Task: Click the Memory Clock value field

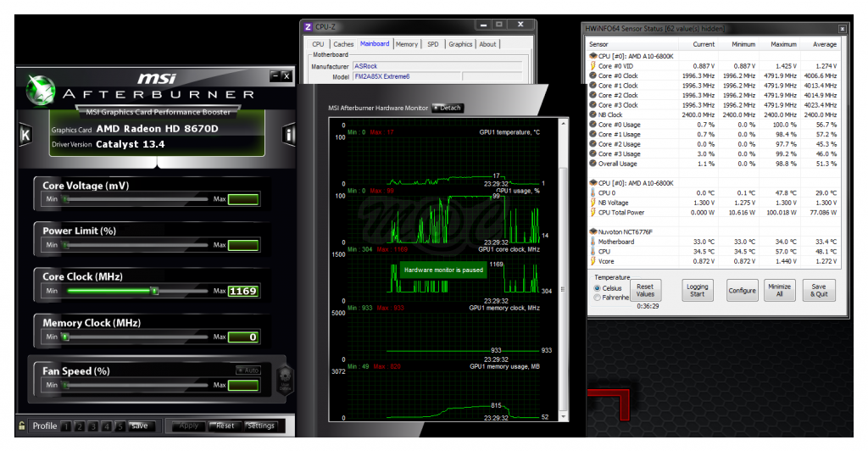Action: pos(243,337)
